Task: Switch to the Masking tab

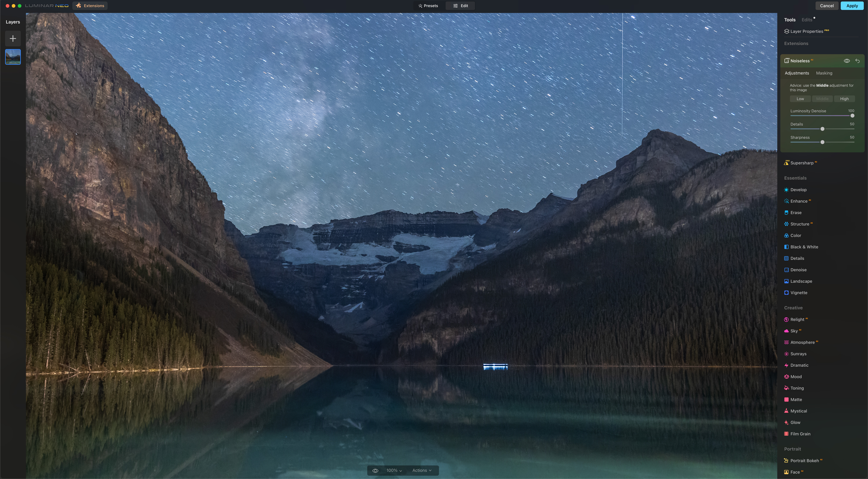Action: (824, 73)
